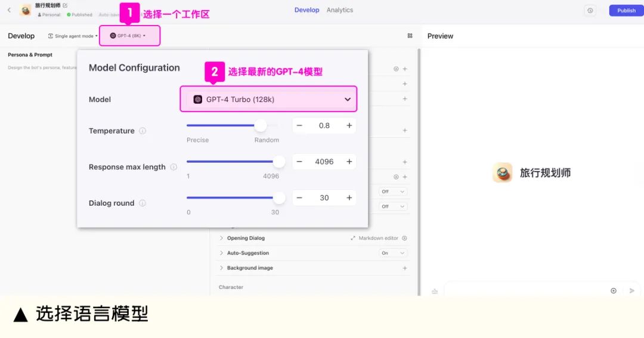Decrease Response max length with minus
Screen dimensions: 644x338
[299, 162]
